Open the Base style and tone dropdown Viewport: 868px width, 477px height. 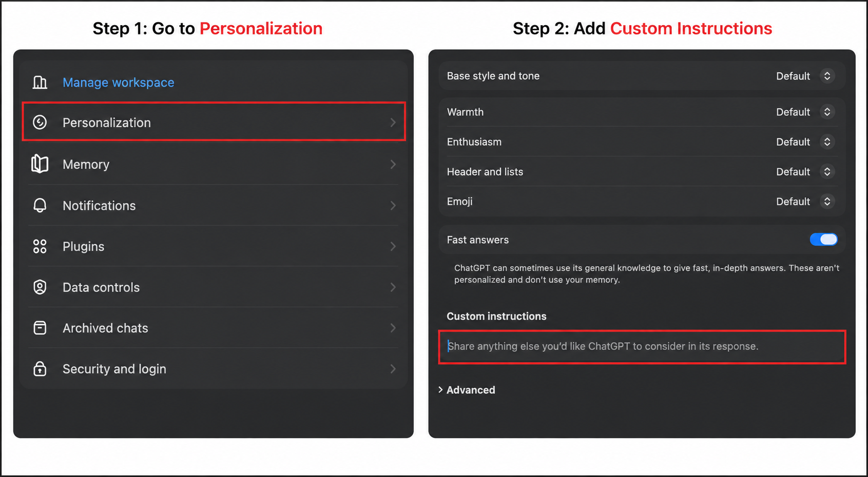805,76
